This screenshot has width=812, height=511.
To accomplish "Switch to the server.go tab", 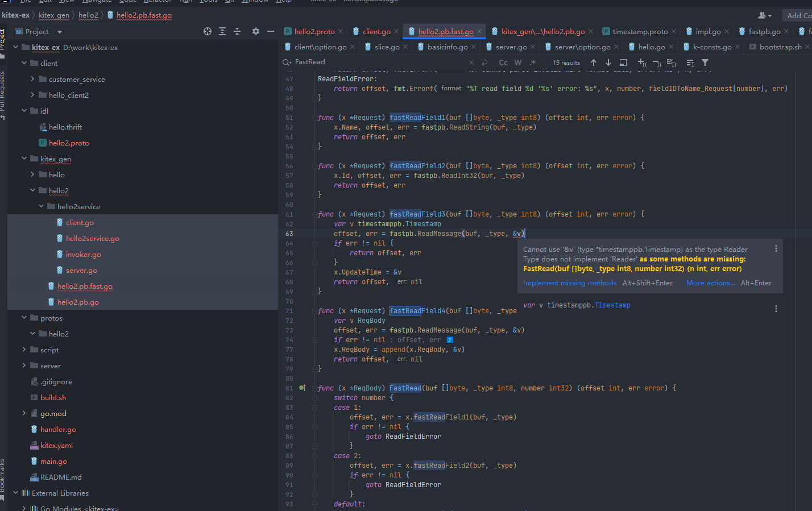I will 511,47.
